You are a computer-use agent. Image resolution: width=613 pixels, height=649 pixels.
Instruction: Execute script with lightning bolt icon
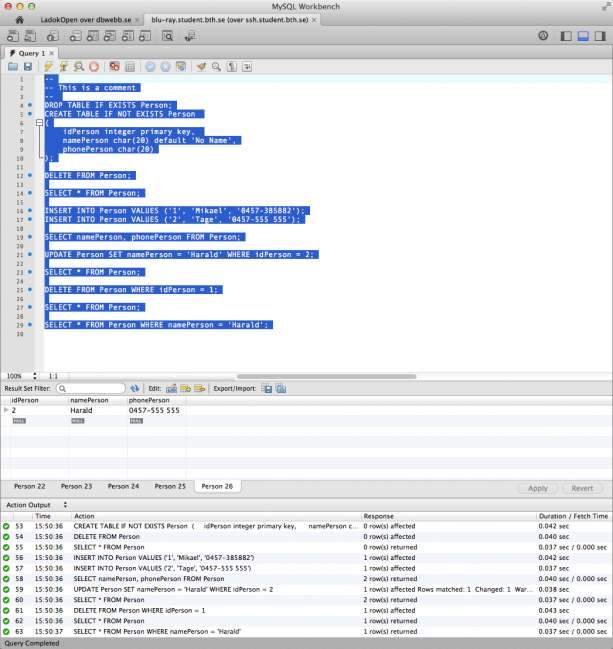point(48,67)
